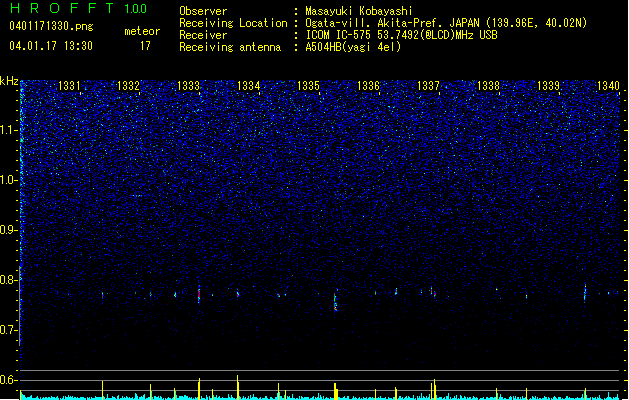The image size is (629, 400).
Task: Select the Ogata-vill. Akita-Pref. JAPAN location text
Action: 446,23
